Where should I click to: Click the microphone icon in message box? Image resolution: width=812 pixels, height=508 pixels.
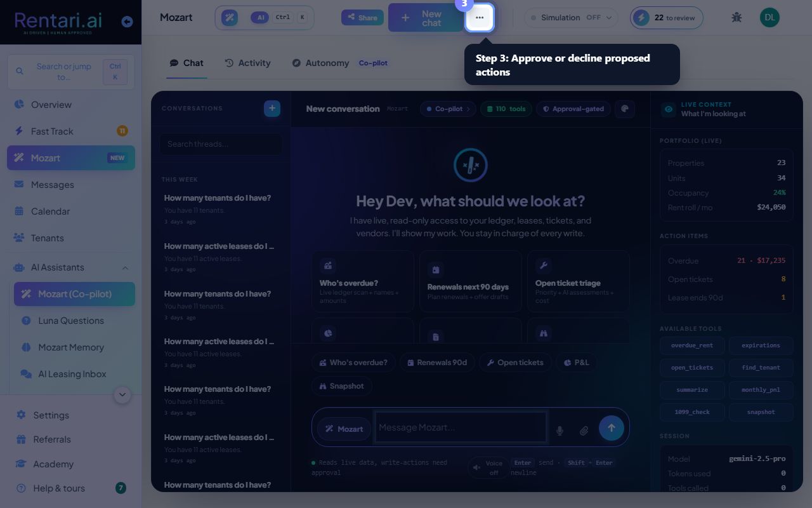pyautogui.click(x=560, y=431)
